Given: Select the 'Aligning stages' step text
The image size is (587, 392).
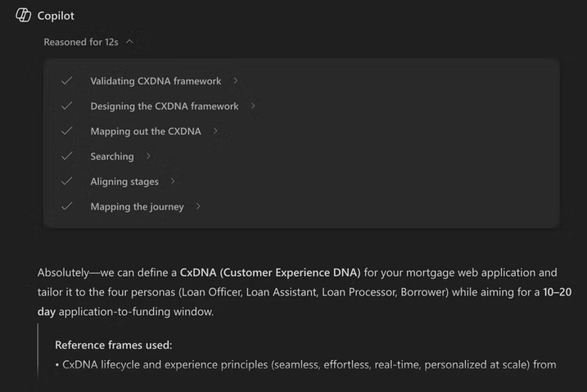Looking at the screenshot, I should pyautogui.click(x=124, y=182).
